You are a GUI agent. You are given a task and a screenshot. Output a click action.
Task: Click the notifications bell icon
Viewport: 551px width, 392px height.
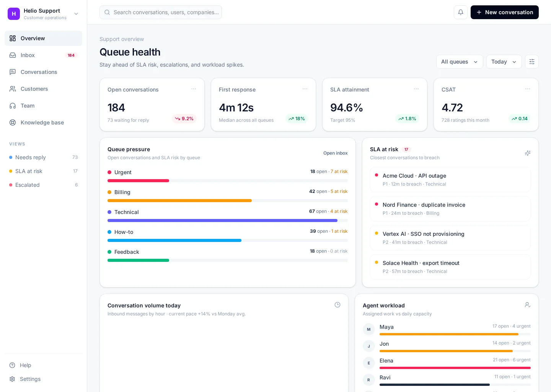click(x=461, y=12)
